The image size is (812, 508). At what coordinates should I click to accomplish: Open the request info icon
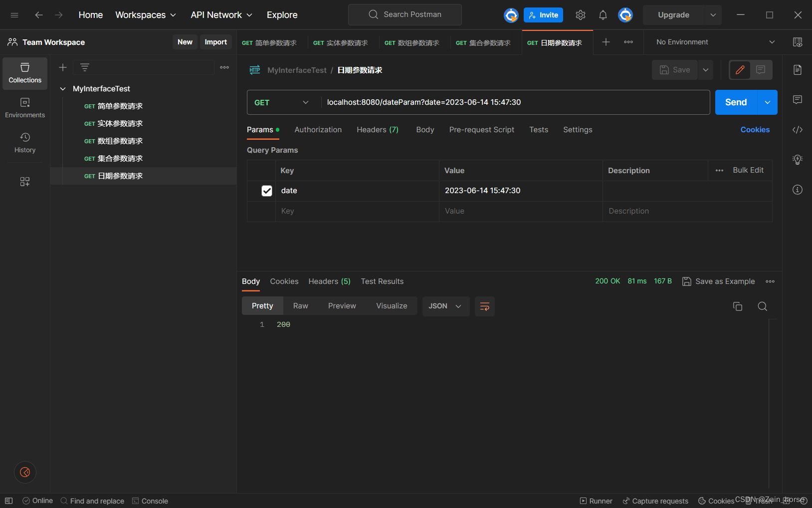pos(798,190)
